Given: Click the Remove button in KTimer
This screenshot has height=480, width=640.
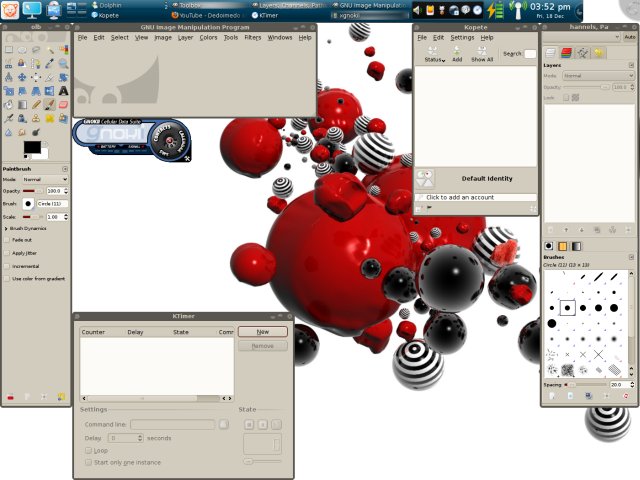Looking at the screenshot, I should tap(263, 346).
